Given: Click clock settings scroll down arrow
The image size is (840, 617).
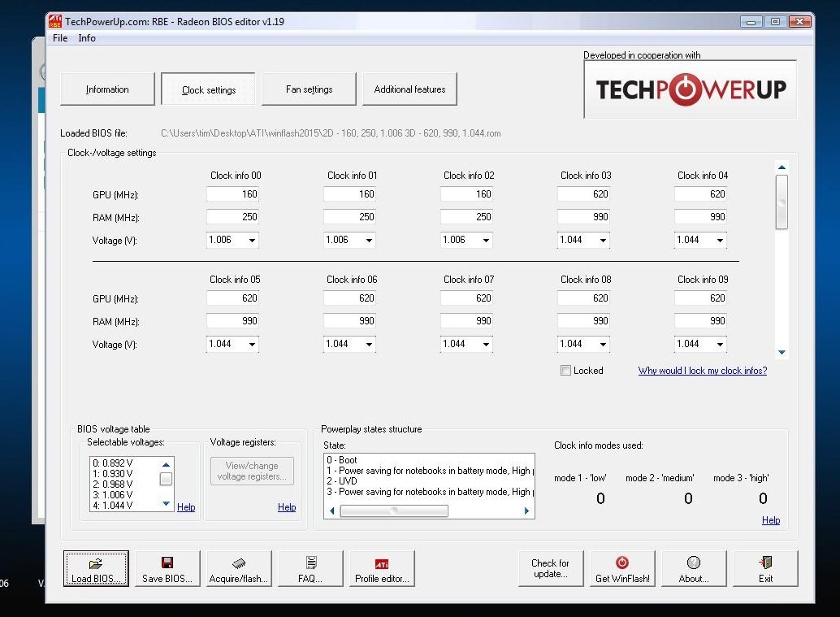Looking at the screenshot, I should (x=782, y=352).
